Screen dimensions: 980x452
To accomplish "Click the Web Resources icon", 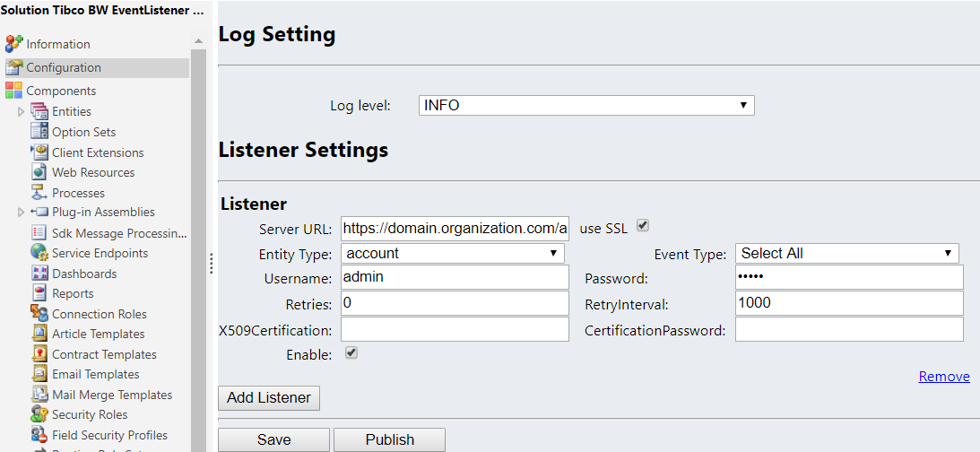I will coord(39,172).
